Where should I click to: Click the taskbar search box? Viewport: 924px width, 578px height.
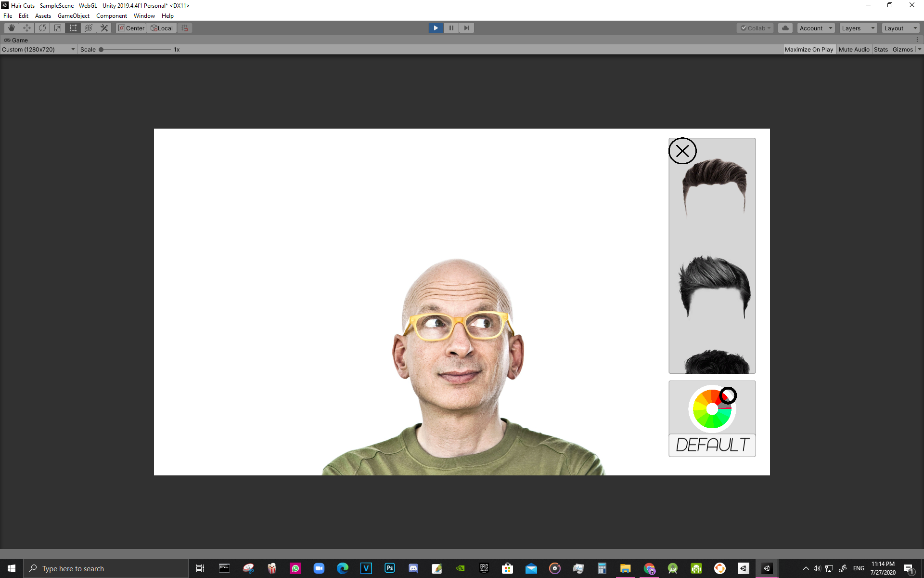tap(106, 568)
